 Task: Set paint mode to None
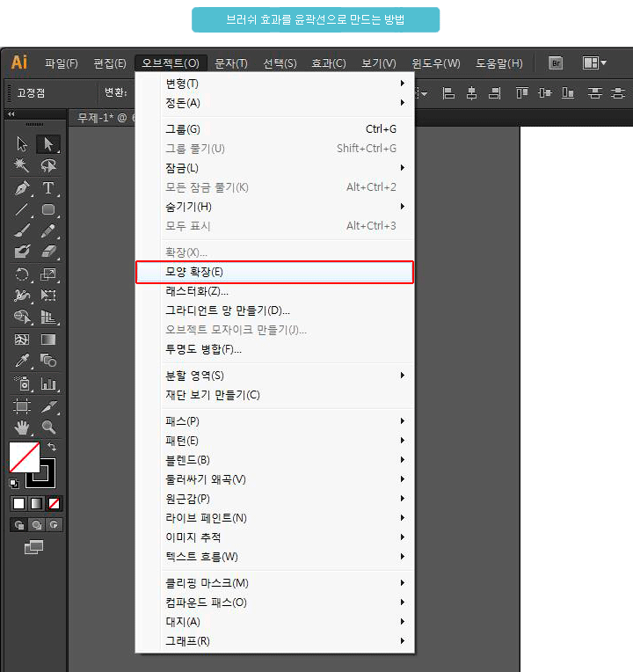(55, 503)
